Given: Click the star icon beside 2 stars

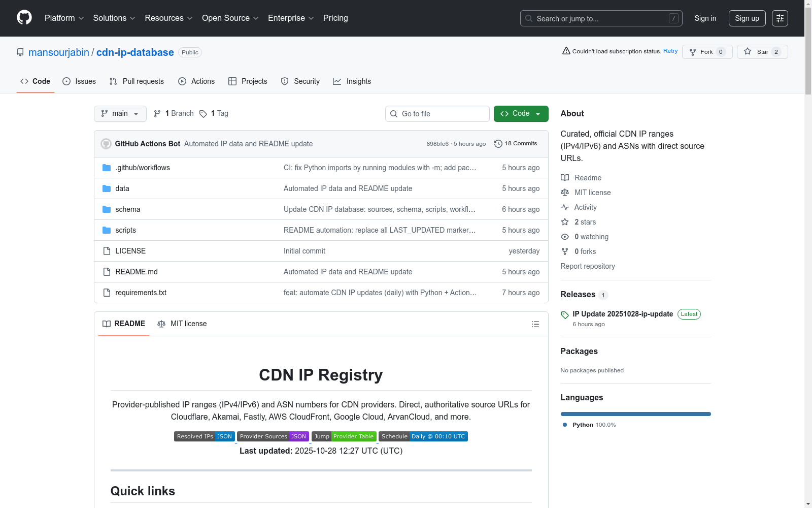Looking at the screenshot, I should pos(565,222).
